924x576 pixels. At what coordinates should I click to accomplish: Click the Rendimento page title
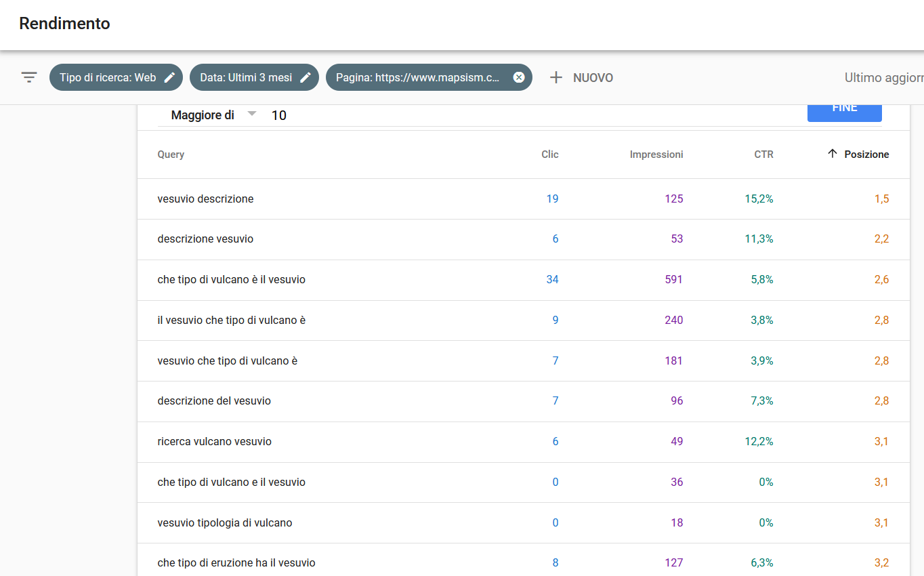click(64, 23)
